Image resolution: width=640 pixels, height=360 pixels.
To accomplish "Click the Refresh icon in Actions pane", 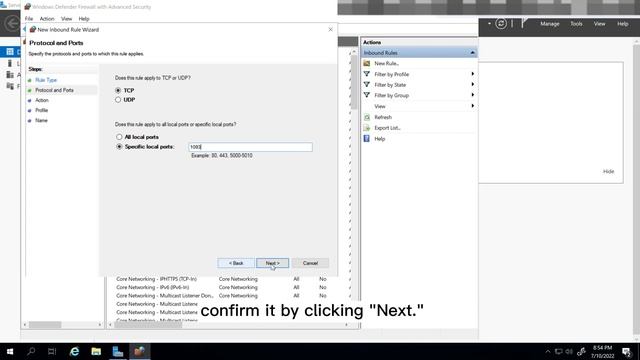I will [x=367, y=117].
